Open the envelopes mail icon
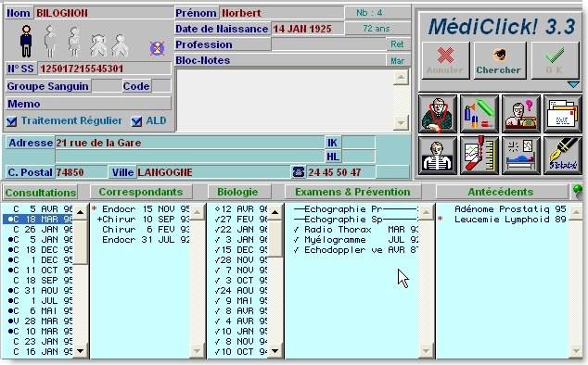This screenshot has width=588, height=365. [563, 114]
